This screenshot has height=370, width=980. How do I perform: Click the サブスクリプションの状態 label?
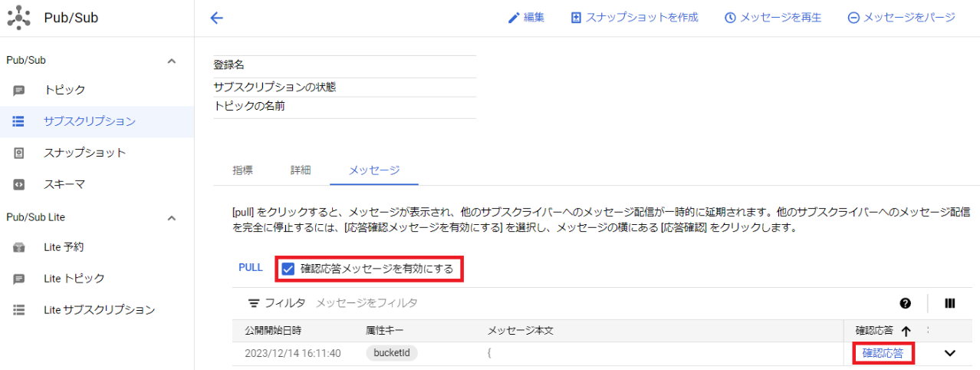pos(275,87)
